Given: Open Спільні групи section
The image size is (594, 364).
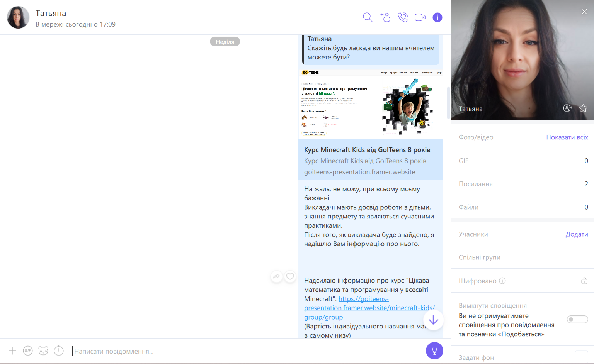Looking at the screenshot, I should pos(523,257).
